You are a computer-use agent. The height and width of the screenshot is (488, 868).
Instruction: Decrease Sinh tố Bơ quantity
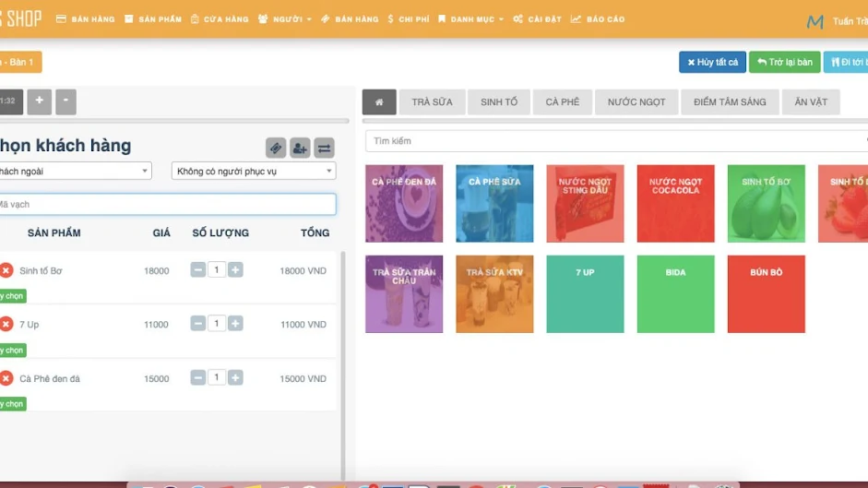tap(197, 269)
